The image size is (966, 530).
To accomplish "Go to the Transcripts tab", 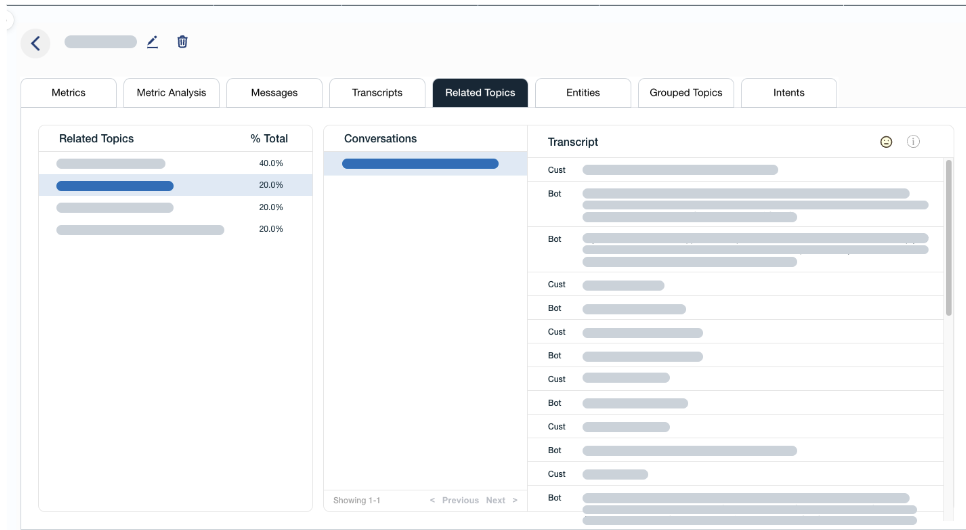I will (x=377, y=93).
